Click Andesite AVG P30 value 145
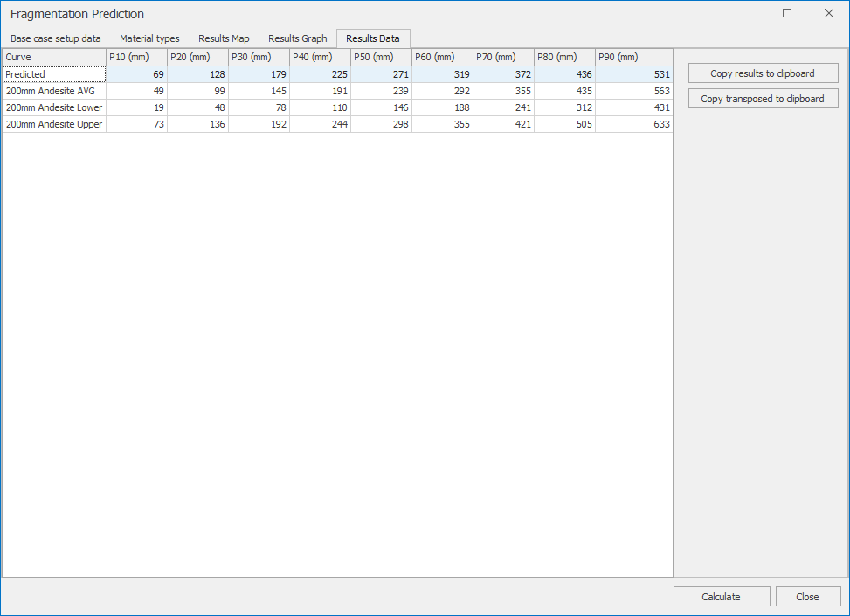 259,91
